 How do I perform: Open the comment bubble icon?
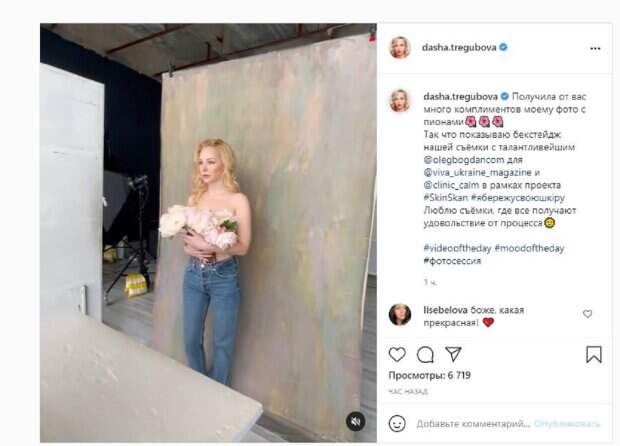(425, 355)
